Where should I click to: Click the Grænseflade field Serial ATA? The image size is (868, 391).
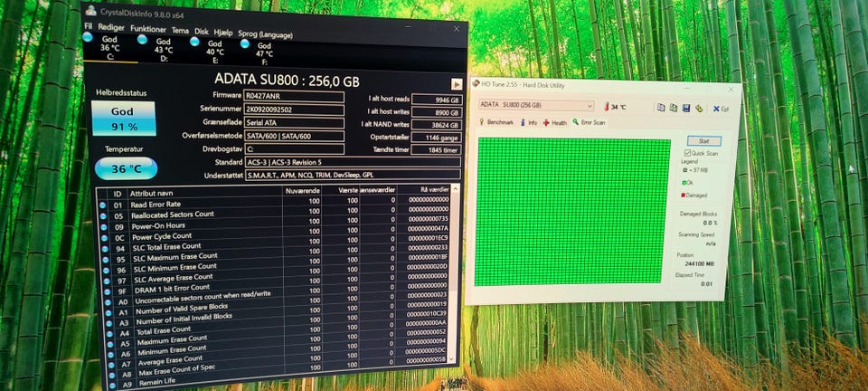[294, 123]
